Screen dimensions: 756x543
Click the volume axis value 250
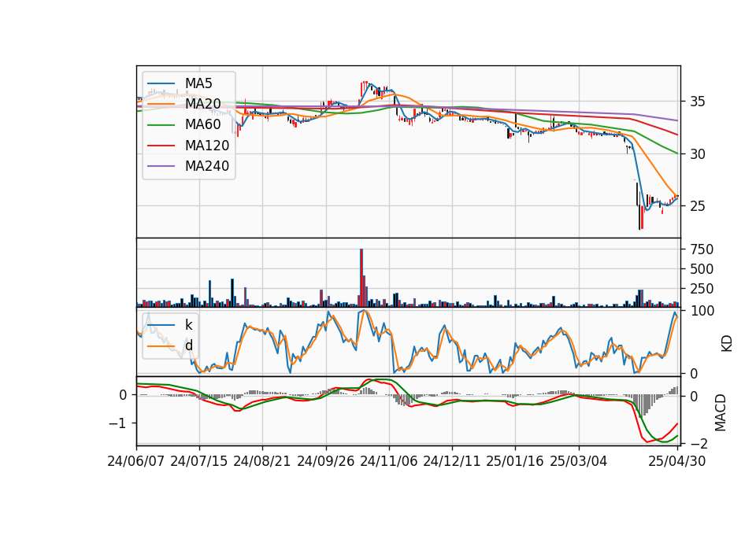click(702, 289)
